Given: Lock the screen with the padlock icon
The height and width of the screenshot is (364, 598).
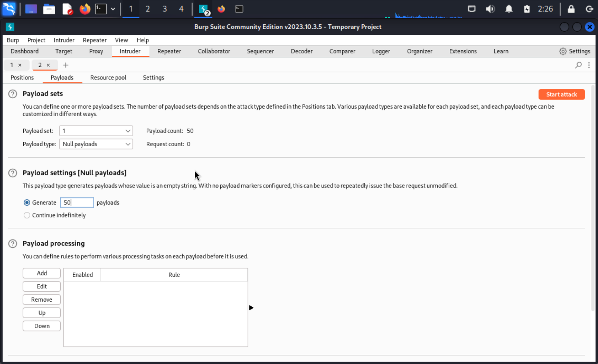Looking at the screenshot, I should coord(571,9).
